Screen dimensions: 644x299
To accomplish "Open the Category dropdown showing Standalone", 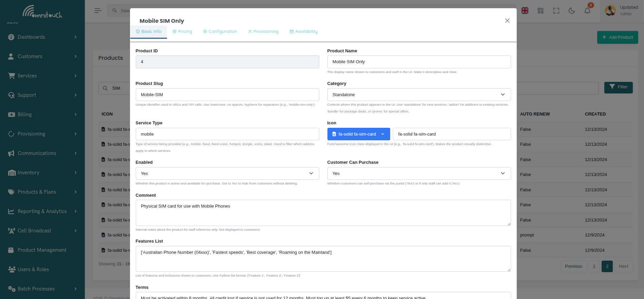I will pyautogui.click(x=419, y=95).
